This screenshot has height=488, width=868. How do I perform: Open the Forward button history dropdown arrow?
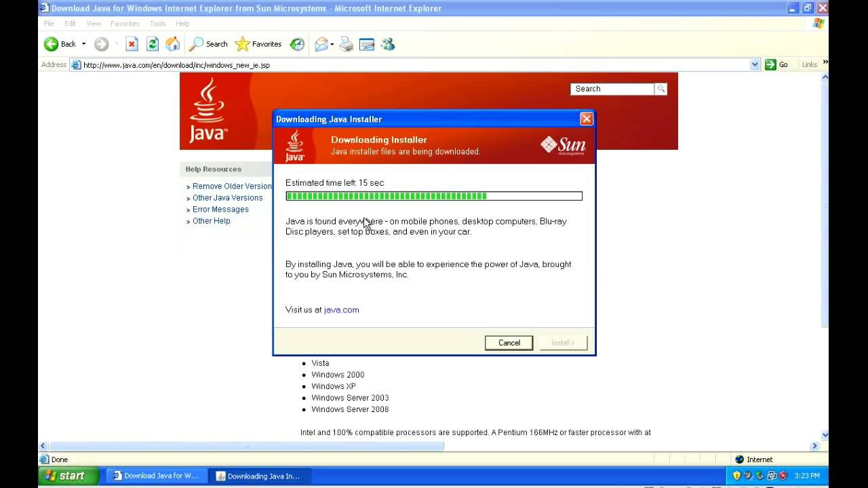coord(116,44)
